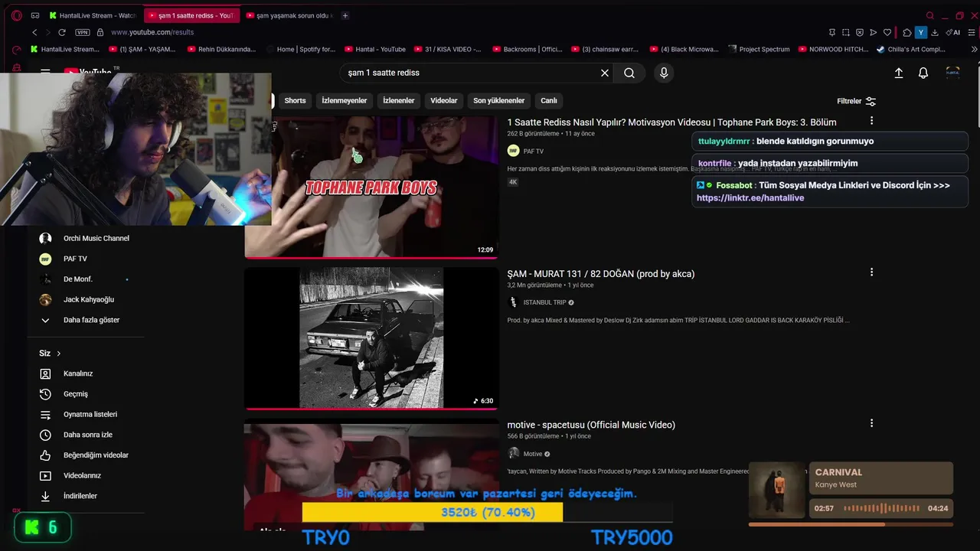Open the browser tab search magnifier

[930, 15]
